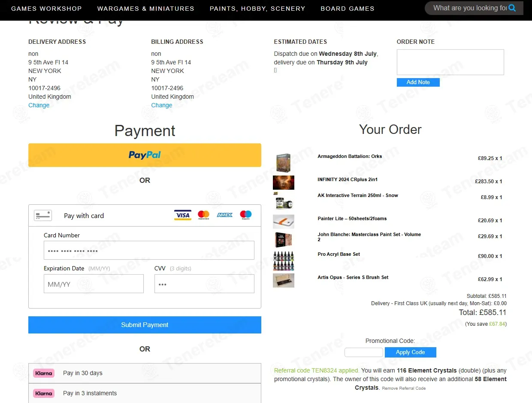The width and height of the screenshot is (532, 403).
Task: Click the Mastercard logo
Action: coord(203,215)
